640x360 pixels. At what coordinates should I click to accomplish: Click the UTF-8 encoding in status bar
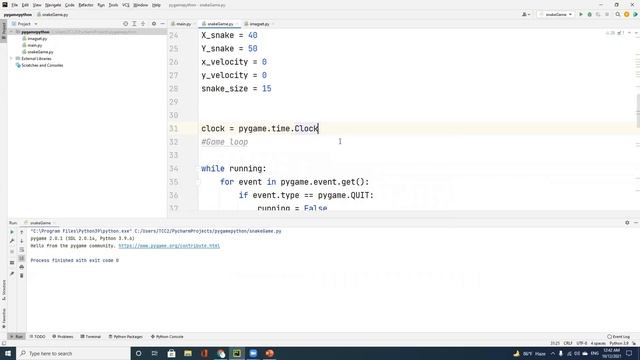coord(582,343)
